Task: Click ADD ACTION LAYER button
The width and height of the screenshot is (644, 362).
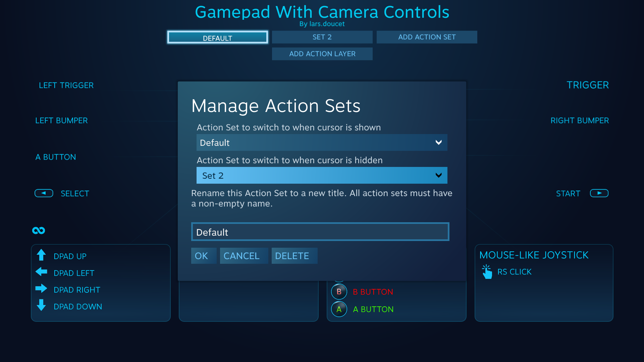Action: coord(322,54)
